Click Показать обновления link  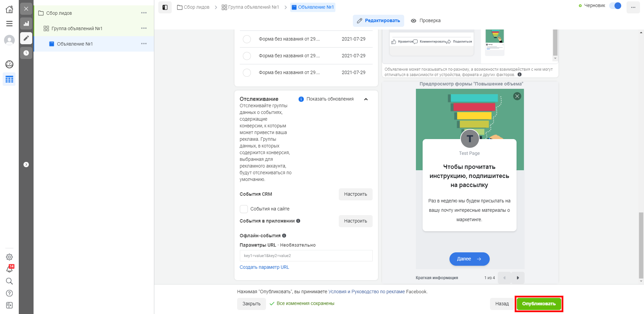tap(330, 99)
